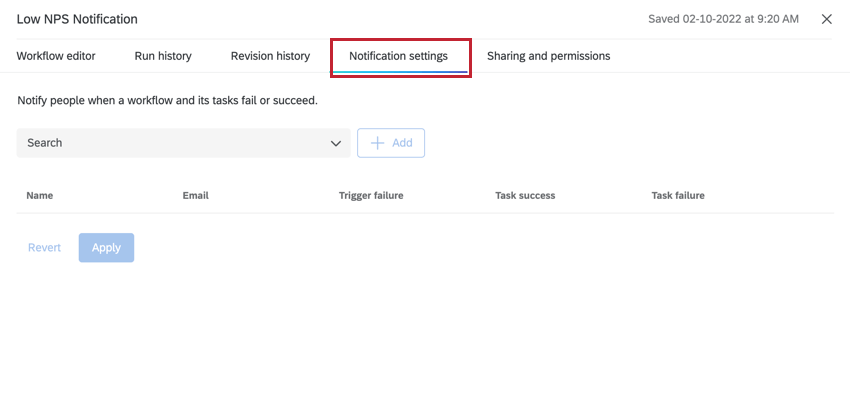Switch to the Workflow editor tab
850x400 pixels.
click(x=56, y=56)
